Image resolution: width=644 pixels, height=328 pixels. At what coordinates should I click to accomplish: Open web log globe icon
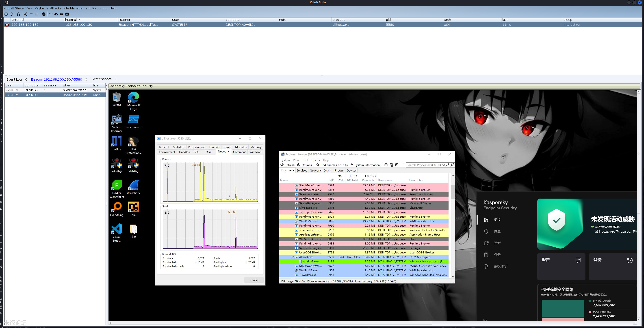(44, 14)
